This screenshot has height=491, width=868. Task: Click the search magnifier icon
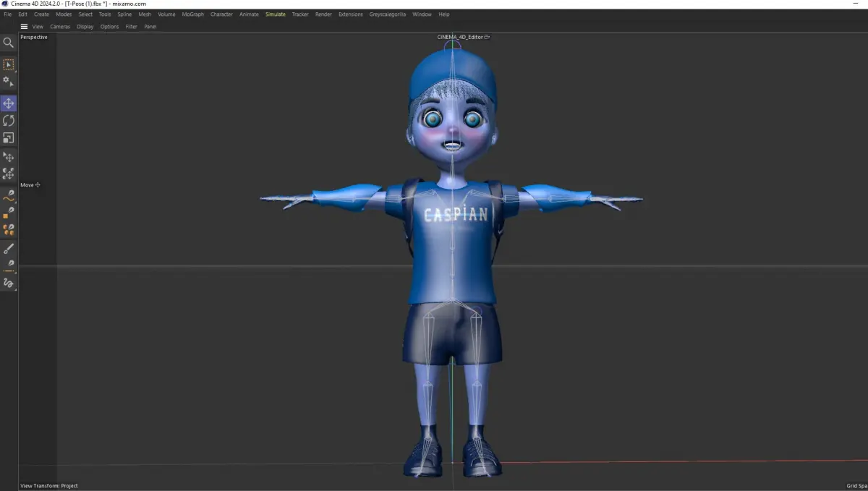[9, 43]
